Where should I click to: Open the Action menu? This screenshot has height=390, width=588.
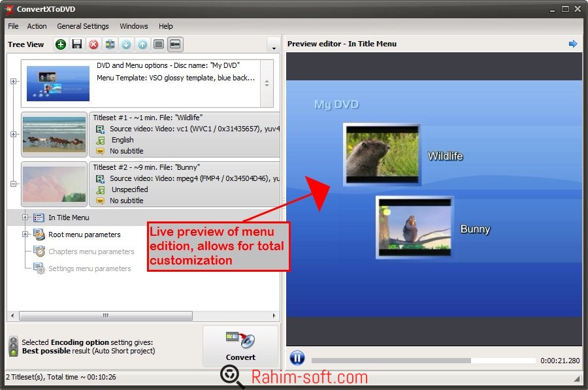(x=37, y=26)
